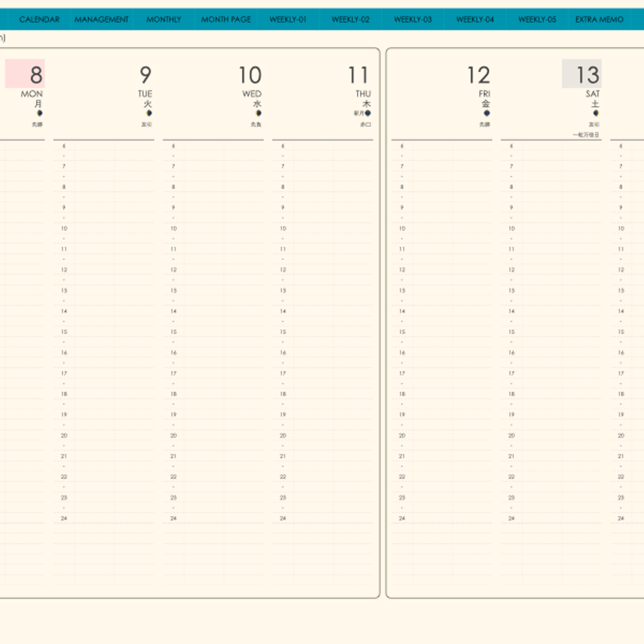Open the EXTRA MEMO tab
The height and width of the screenshot is (644, 644).
click(x=599, y=20)
